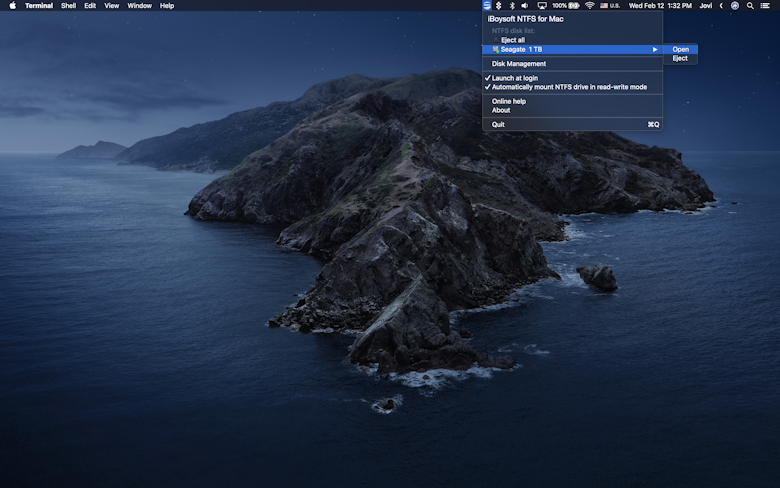Open Spotlight search magnifier
Viewport: 780px width, 488px height.
(x=750, y=5)
